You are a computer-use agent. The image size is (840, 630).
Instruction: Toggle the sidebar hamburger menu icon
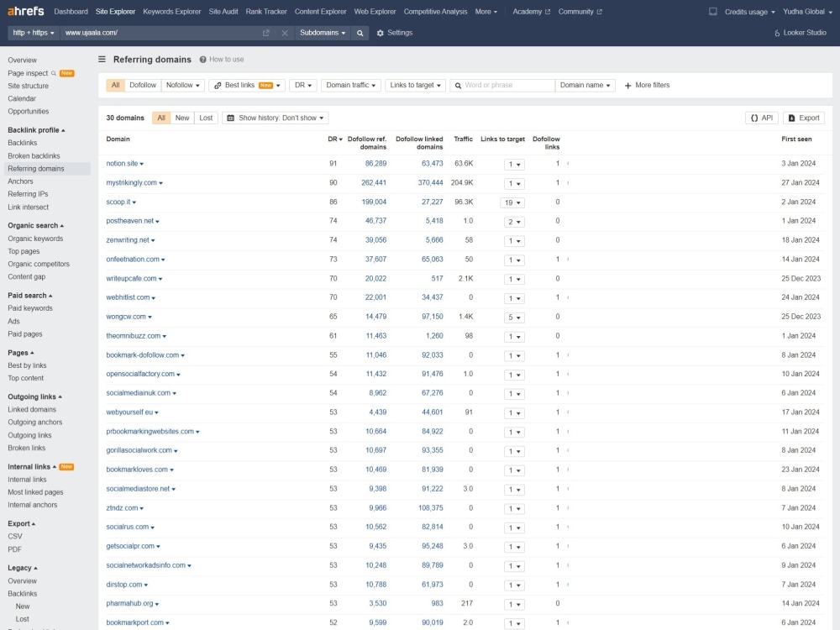tap(102, 60)
